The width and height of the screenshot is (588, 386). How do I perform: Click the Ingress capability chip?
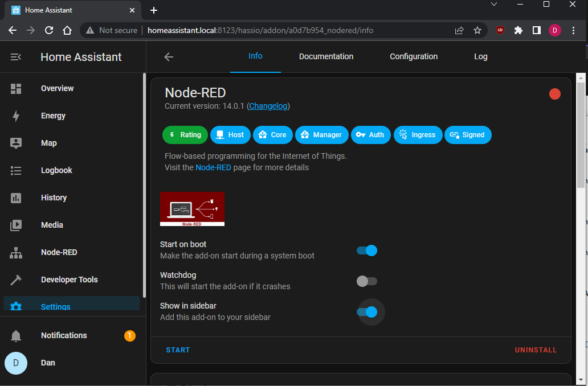pos(418,135)
